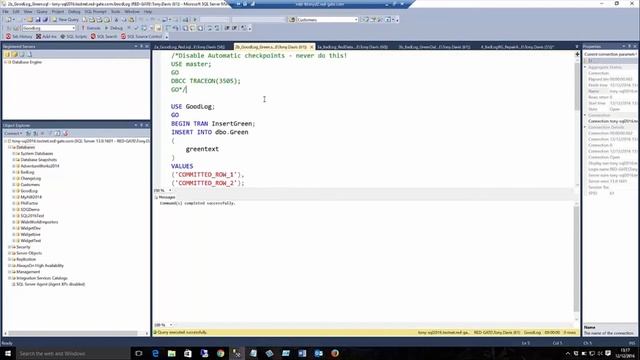Viewport: 640px width, 360px height.
Task: Switch to the 3a_BadLog_RedData tab
Action: 353,47
